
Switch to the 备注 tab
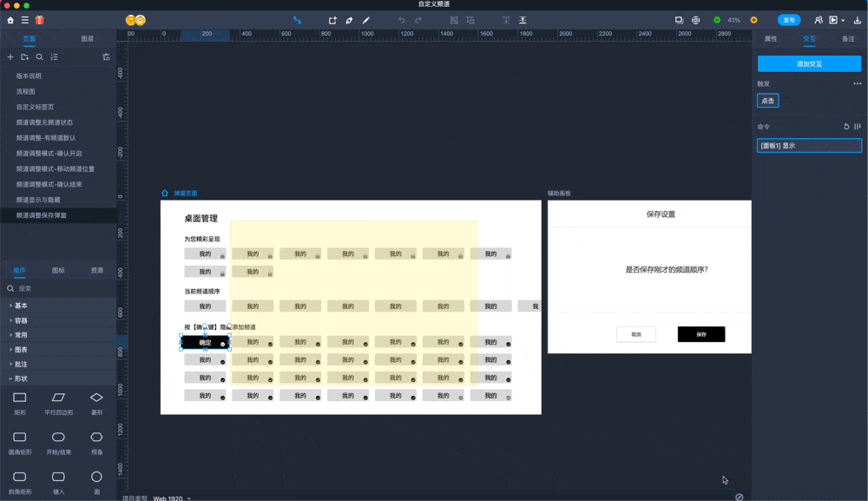(x=848, y=39)
